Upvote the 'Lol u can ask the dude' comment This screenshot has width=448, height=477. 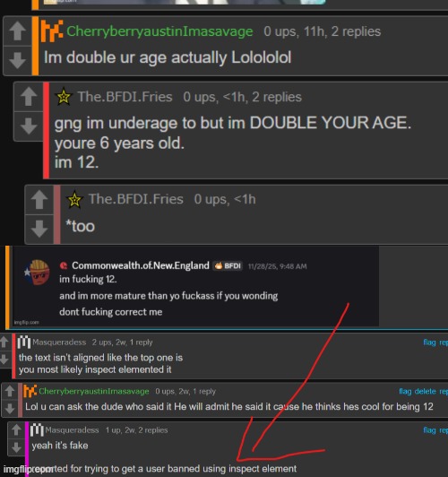point(10,391)
